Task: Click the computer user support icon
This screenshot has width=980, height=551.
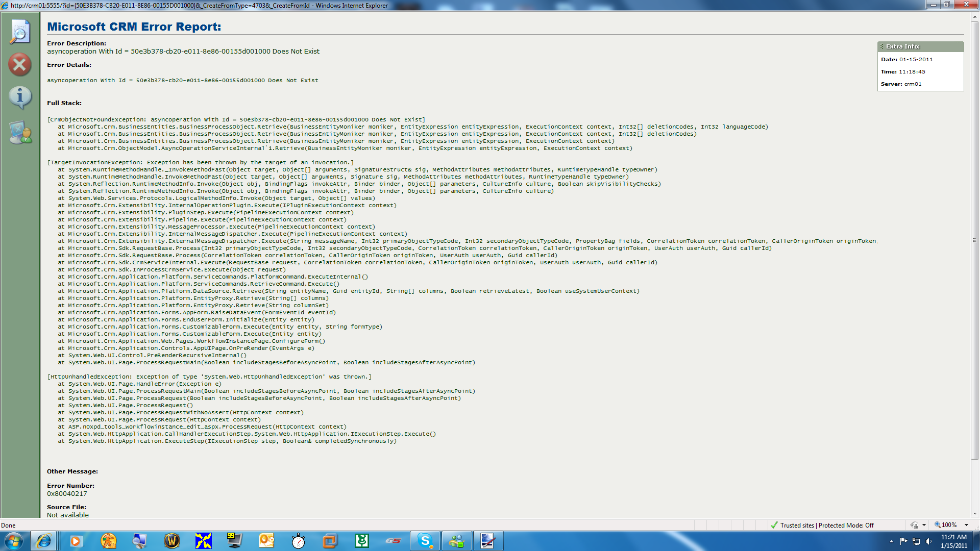Action: coord(20,133)
